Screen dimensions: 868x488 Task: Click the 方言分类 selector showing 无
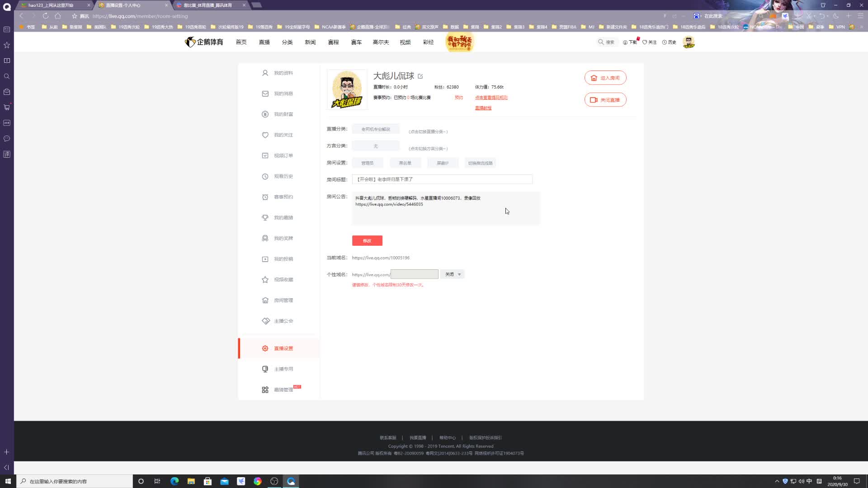pos(376,146)
